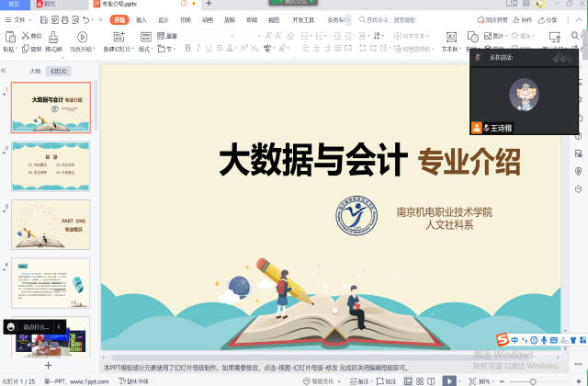Switch to 大纲 outline view
Viewport: 588px width, 386px height.
pos(35,71)
